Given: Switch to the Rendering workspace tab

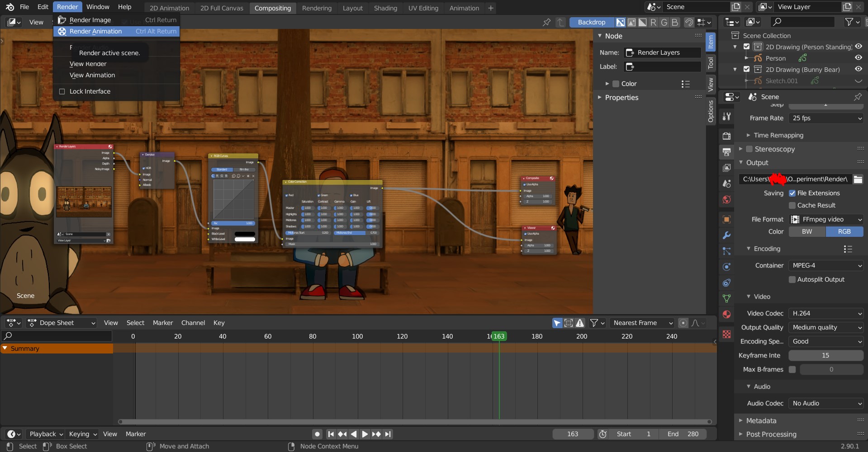Looking at the screenshot, I should (317, 8).
